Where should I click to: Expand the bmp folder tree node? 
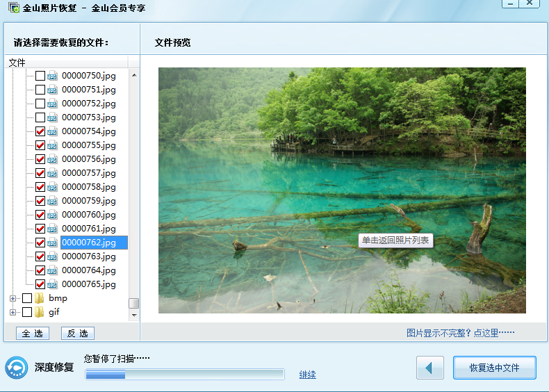(x=13, y=298)
